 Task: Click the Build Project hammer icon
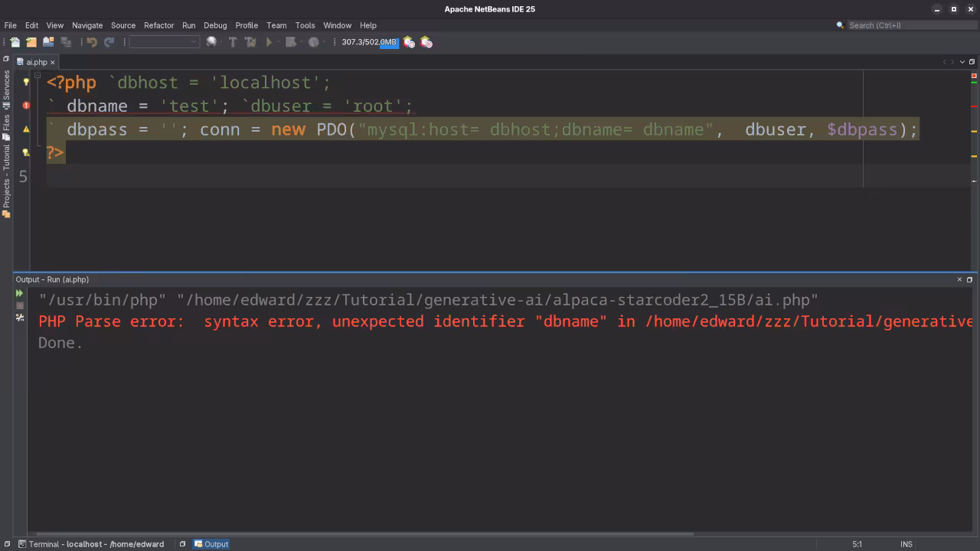[233, 42]
